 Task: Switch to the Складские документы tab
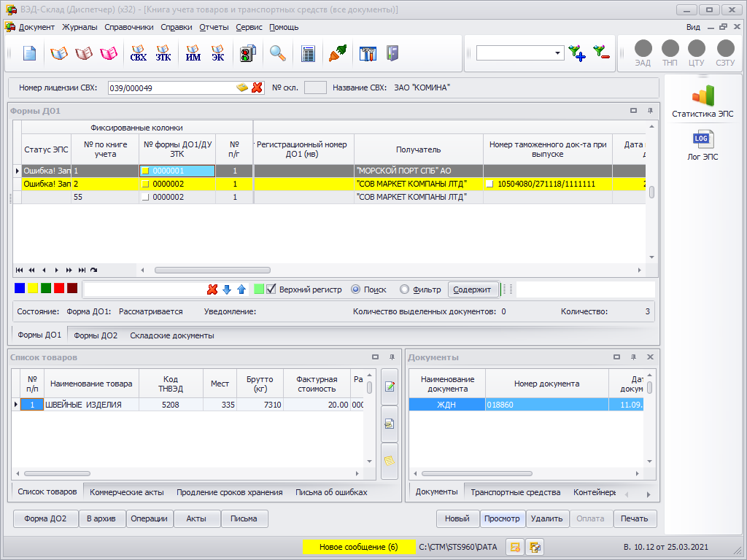(x=171, y=335)
